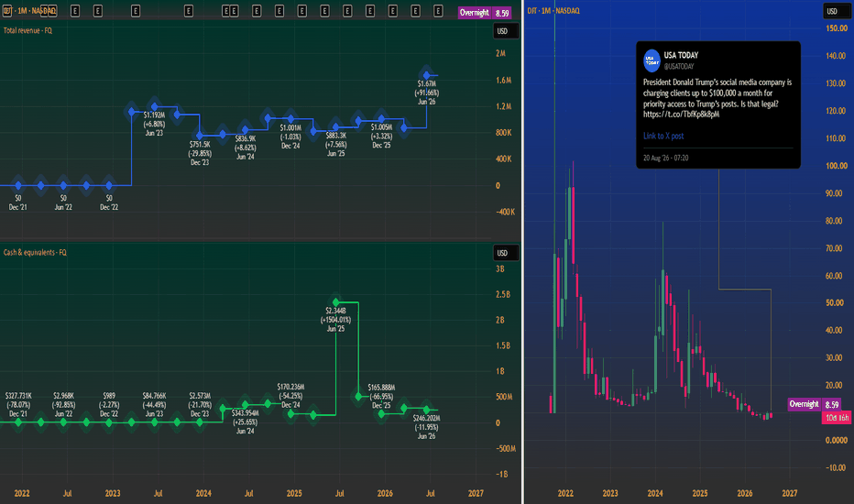This screenshot has width=854, height=504.
Task: Select the $1.67M Jun '26 revenue data point
Action: (x=426, y=75)
